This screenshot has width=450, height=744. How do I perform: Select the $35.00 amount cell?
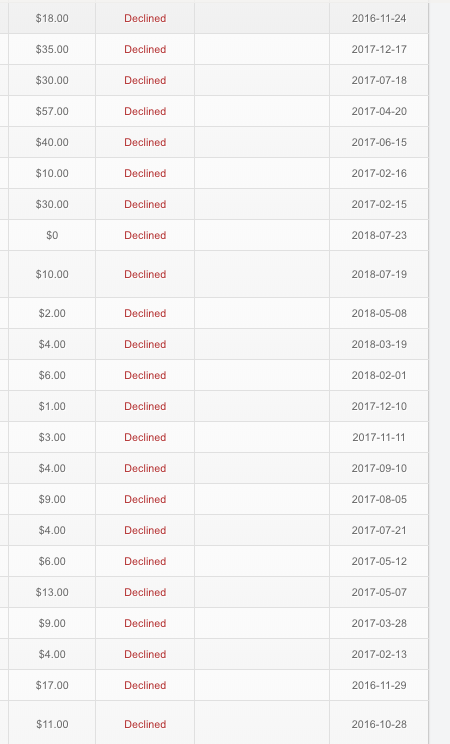tap(52, 49)
